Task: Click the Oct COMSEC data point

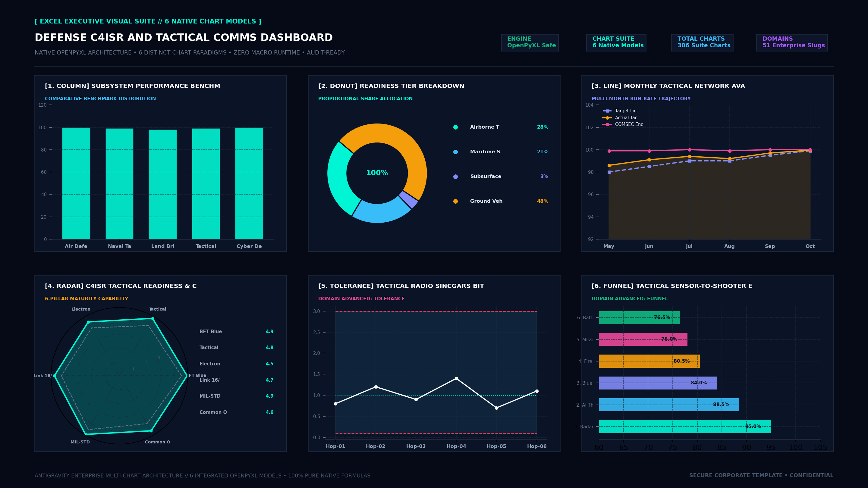Action: point(810,150)
